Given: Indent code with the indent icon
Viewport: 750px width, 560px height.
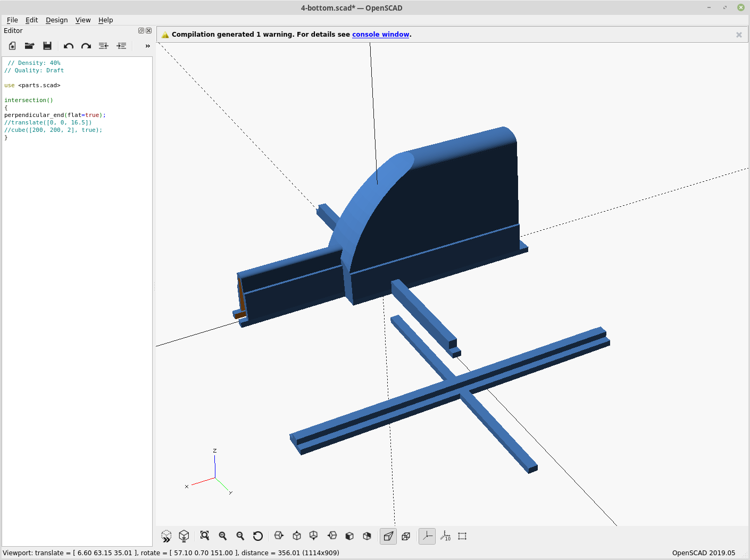Looking at the screenshot, I should (x=121, y=46).
